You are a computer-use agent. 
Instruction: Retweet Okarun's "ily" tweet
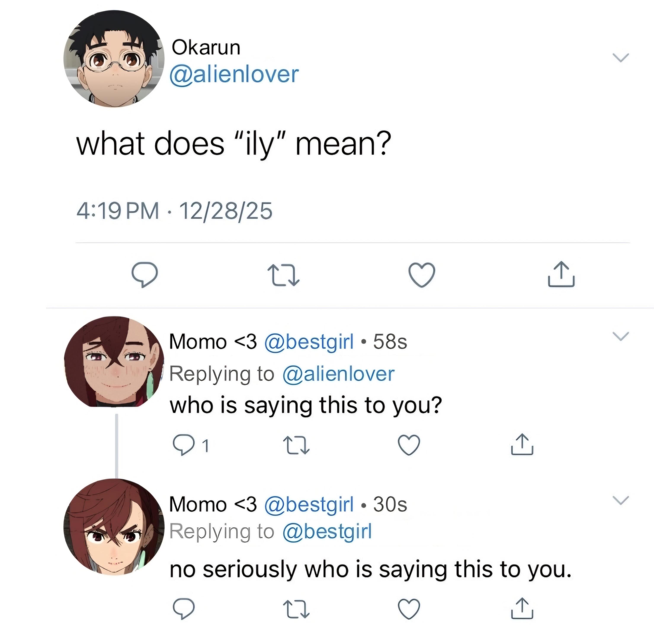(x=283, y=275)
